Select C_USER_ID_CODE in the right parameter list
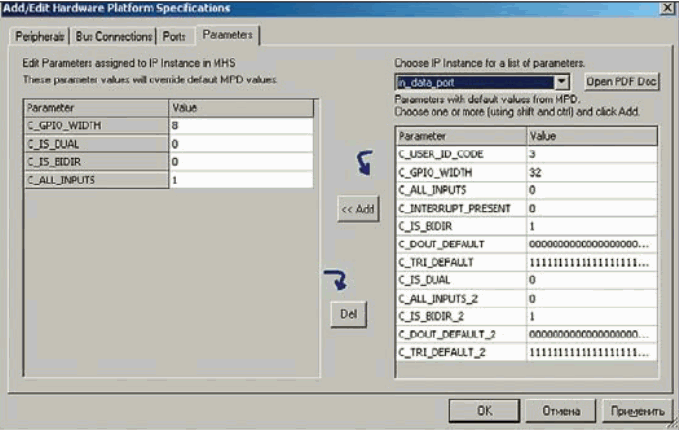Screen dimensions: 679x430 tap(460, 153)
